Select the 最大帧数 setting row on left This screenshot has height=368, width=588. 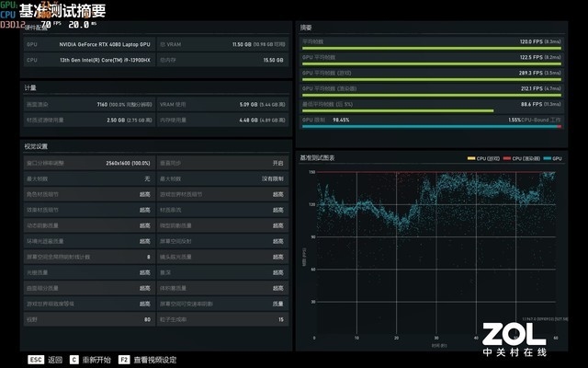[x=88, y=178]
